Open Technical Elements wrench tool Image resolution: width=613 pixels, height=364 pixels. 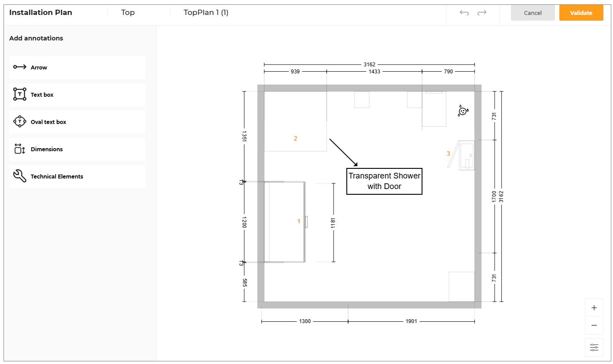pyautogui.click(x=77, y=176)
